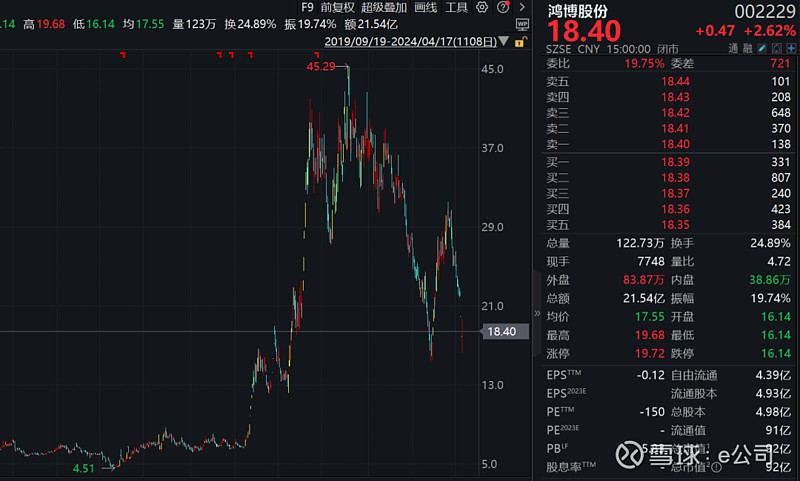This screenshot has height=481, width=800.
Task: Click the 涨停 price 19.72
Action: tap(649, 353)
